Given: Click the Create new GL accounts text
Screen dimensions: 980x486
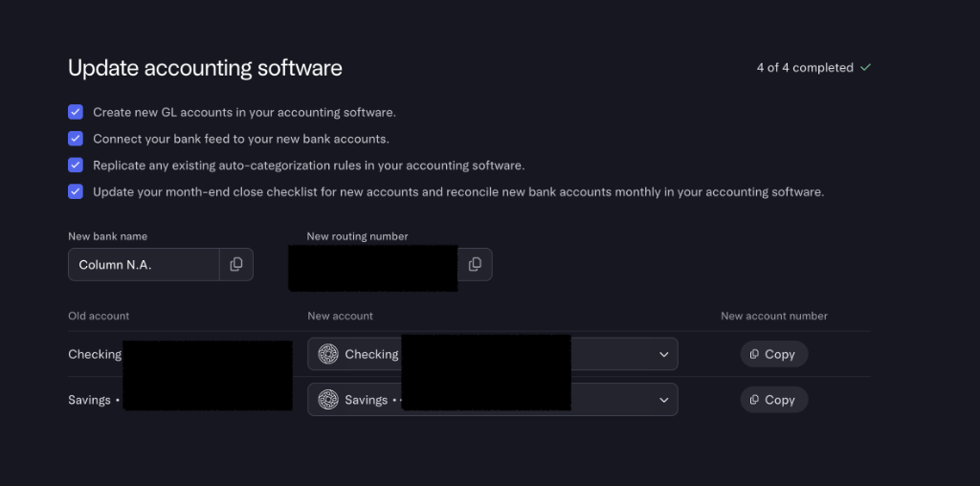Looking at the screenshot, I should pos(244,113).
